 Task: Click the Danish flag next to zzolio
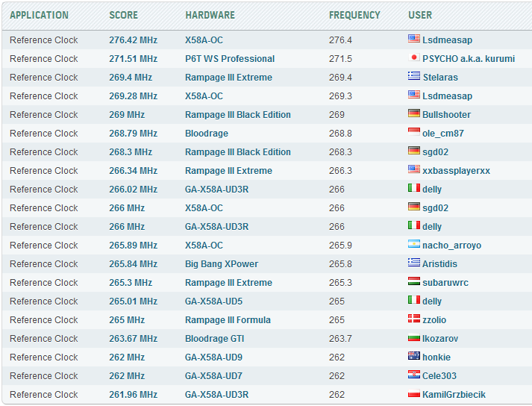click(x=413, y=319)
